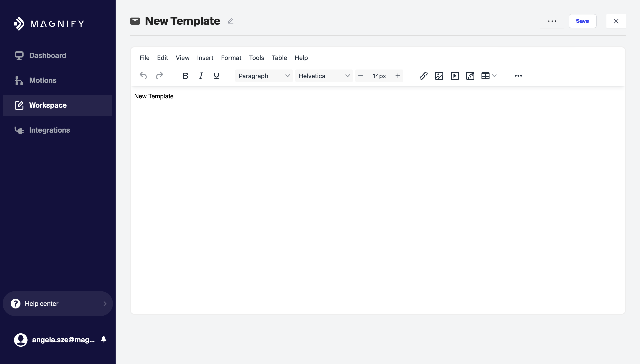Click the notification bell icon
Viewport: 640px width, 364px height.
pyautogui.click(x=104, y=339)
